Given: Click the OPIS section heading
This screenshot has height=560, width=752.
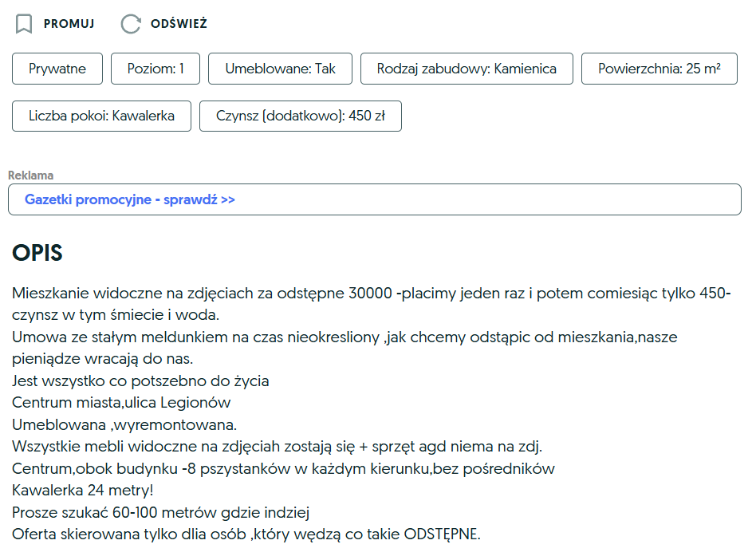Looking at the screenshot, I should point(37,253).
